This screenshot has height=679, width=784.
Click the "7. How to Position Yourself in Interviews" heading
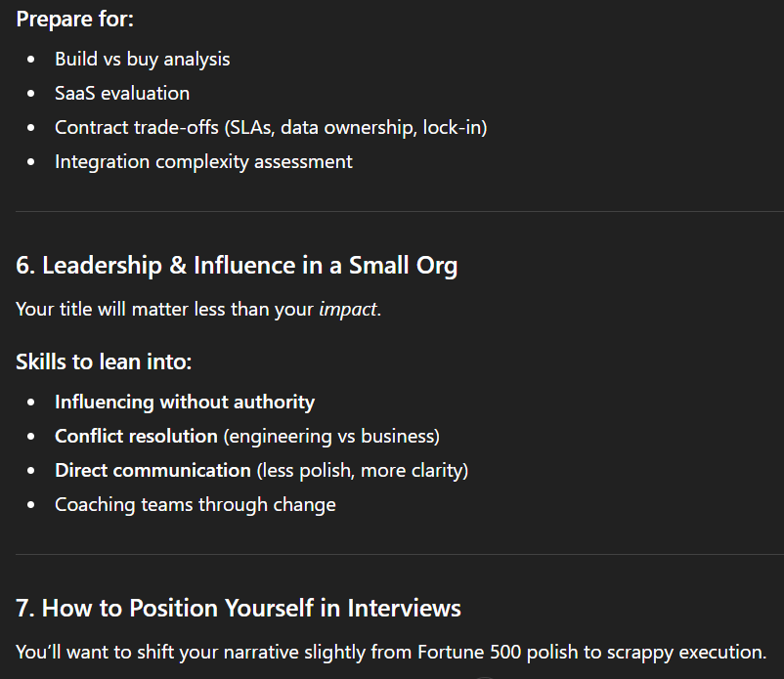tap(239, 608)
